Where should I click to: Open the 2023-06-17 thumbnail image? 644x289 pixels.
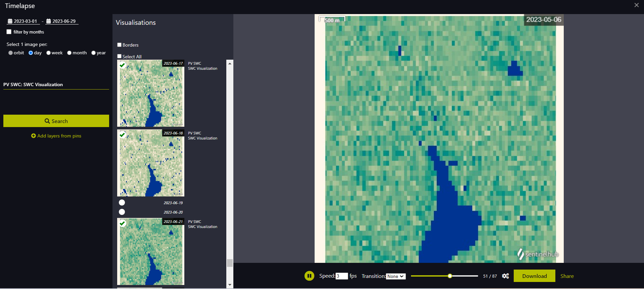[151, 93]
